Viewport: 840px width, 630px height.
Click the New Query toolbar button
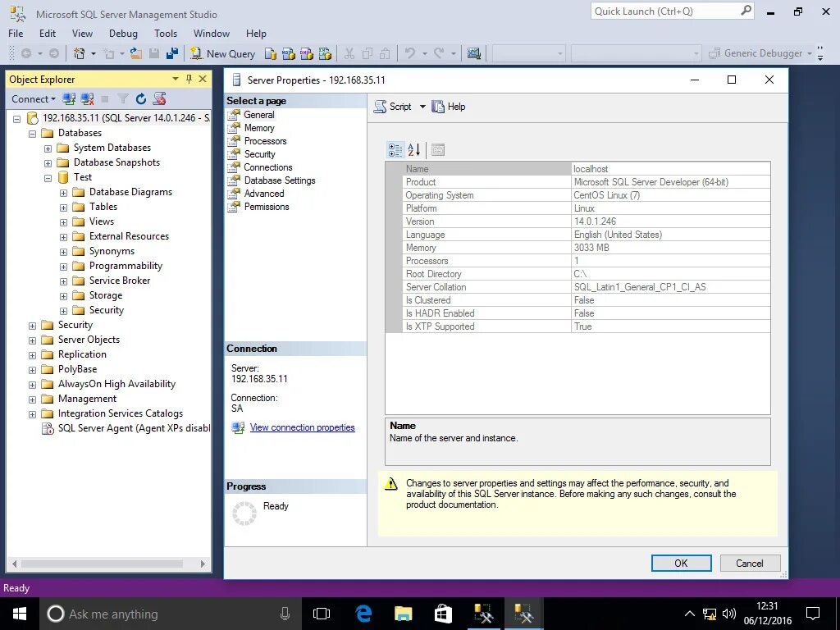pyautogui.click(x=223, y=53)
